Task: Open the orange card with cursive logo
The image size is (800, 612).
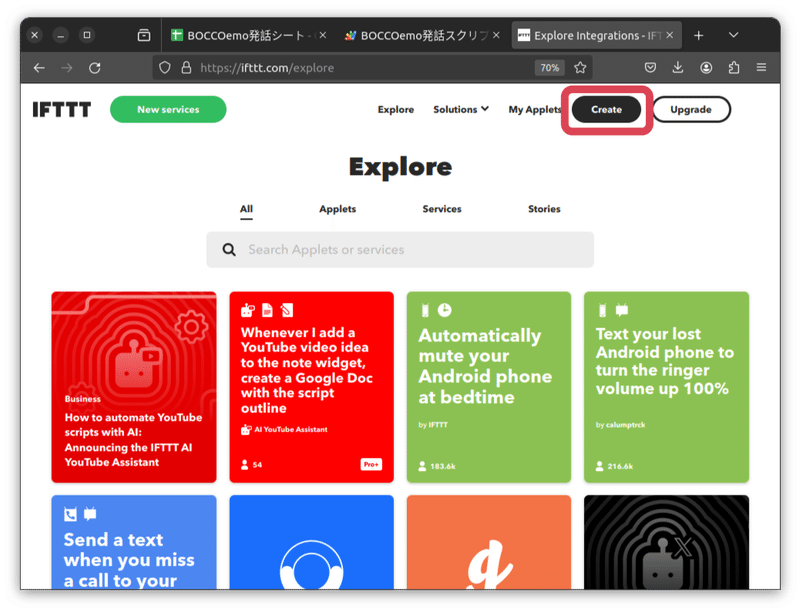Action: [x=489, y=542]
